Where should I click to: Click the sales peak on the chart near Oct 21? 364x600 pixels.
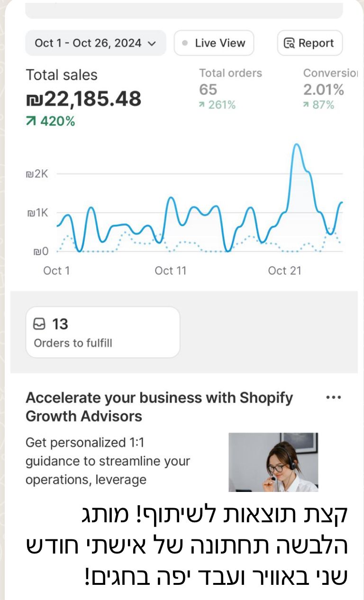[297, 146]
